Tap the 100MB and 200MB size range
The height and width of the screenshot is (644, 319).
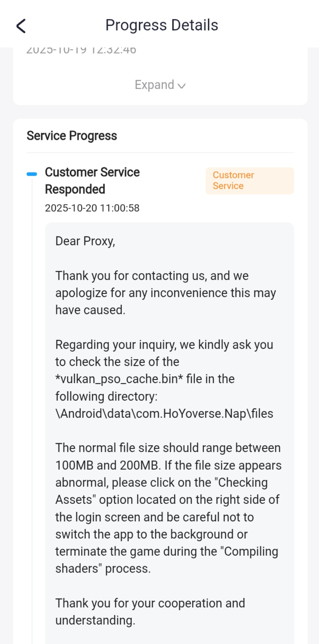[107, 465]
